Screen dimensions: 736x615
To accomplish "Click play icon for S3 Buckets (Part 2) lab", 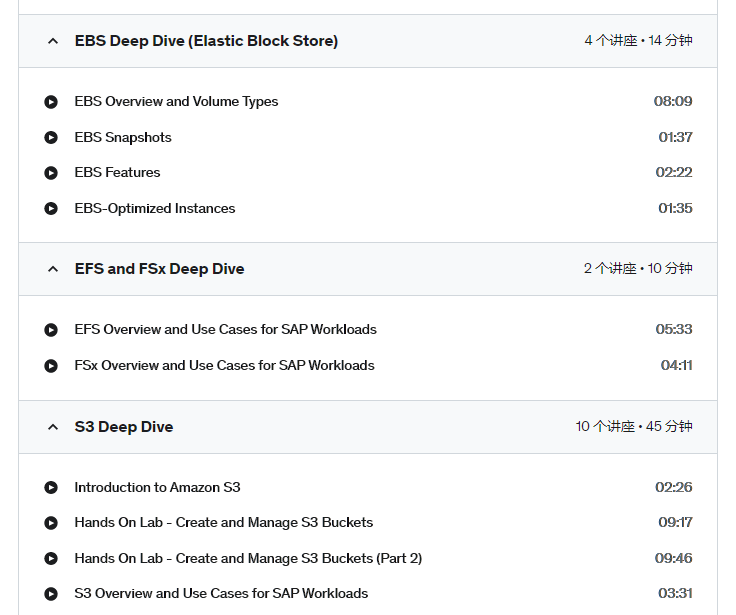I will point(51,558).
